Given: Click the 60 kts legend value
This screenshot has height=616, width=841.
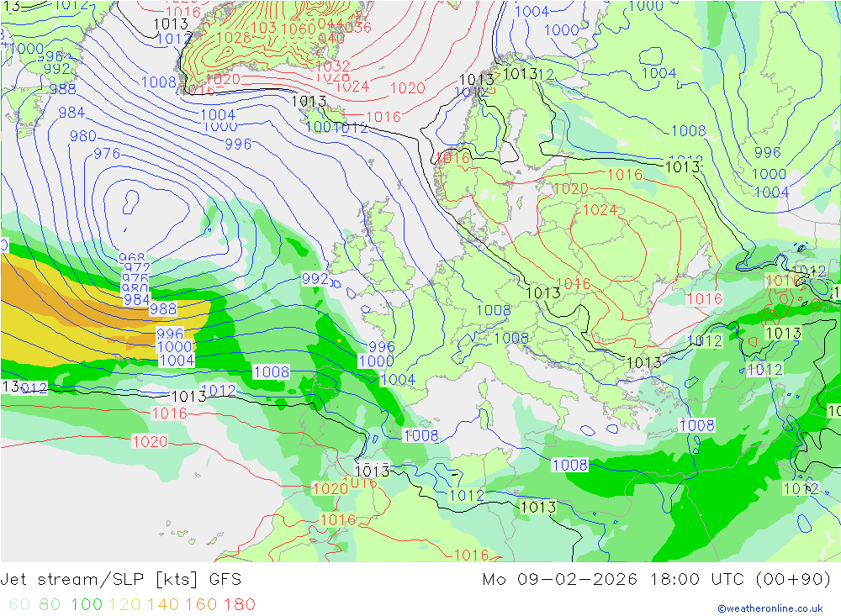Looking at the screenshot, I should (x=19, y=604).
